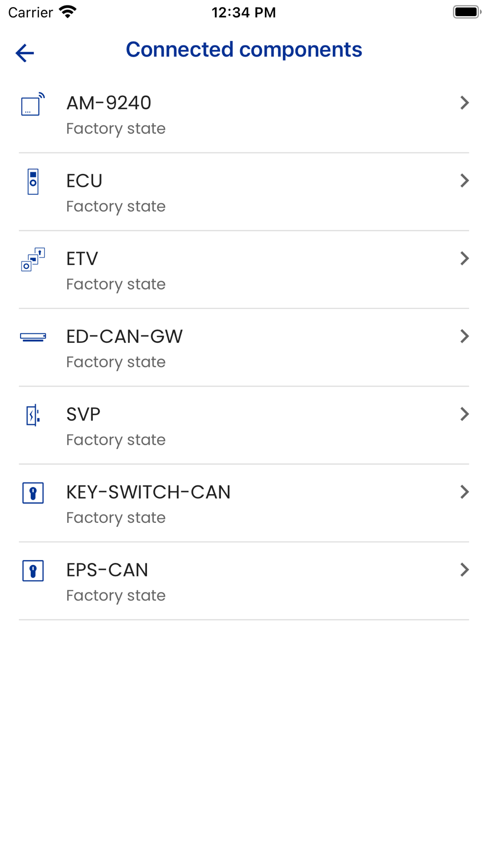Click the AM-9240 device icon

[x=33, y=104]
